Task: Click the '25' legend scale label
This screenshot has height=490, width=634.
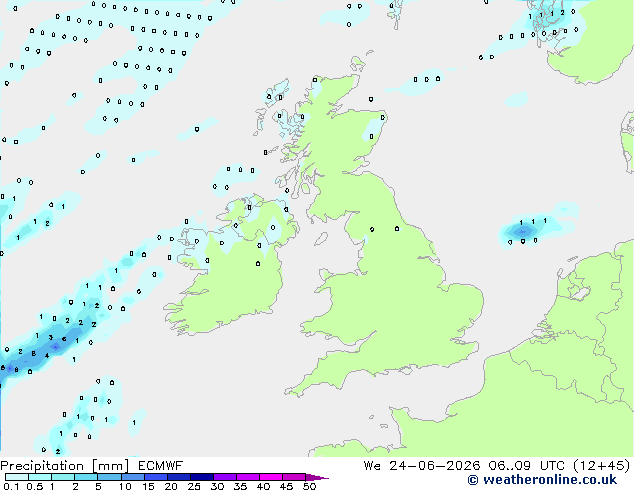Action: tap(194, 486)
